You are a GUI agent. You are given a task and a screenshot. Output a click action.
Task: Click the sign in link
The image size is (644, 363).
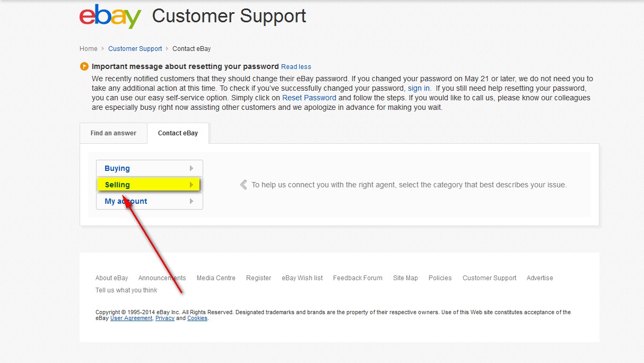419,88
